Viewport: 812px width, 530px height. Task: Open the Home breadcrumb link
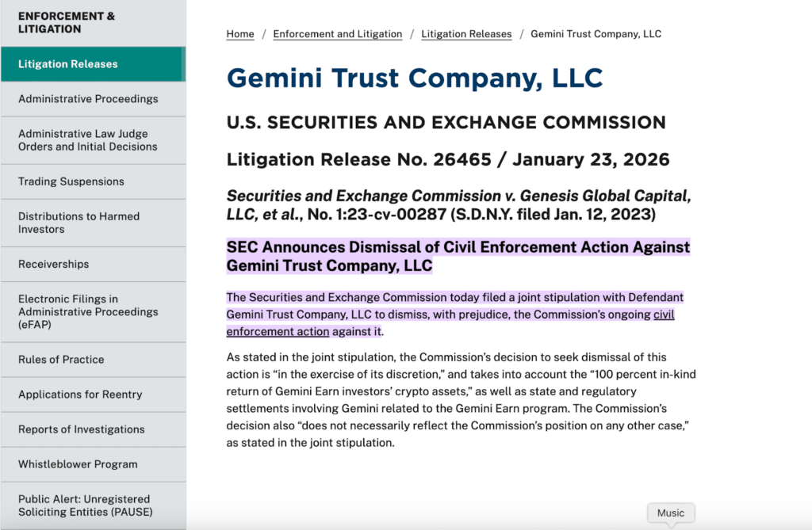click(x=239, y=34)
